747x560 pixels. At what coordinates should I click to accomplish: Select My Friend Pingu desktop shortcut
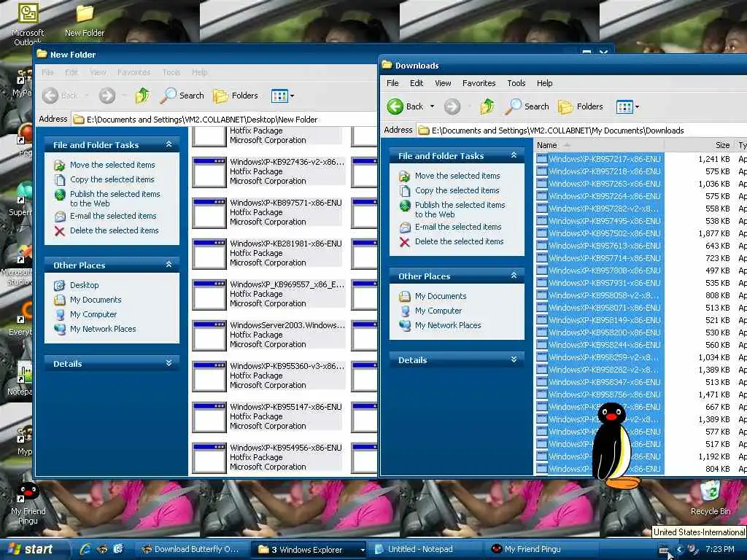pyautogui.click(x=28, y=504)
